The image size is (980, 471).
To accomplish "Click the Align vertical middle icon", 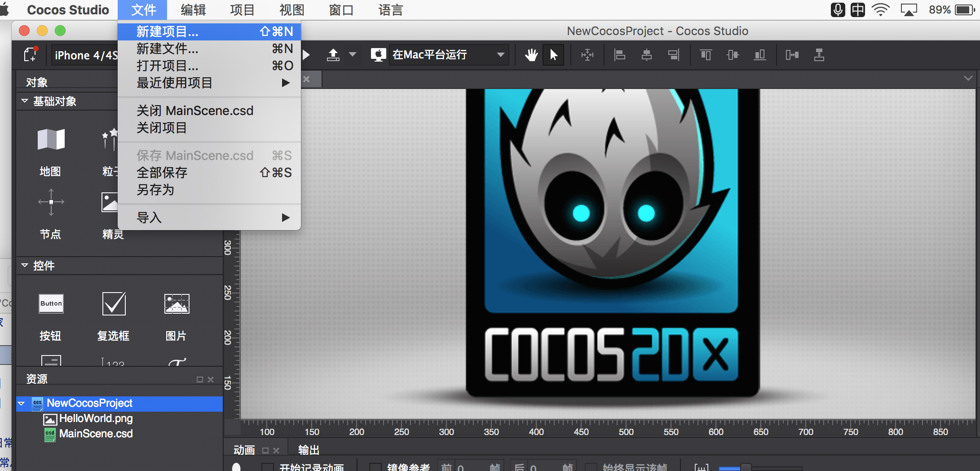I will (x=733, y=55).
